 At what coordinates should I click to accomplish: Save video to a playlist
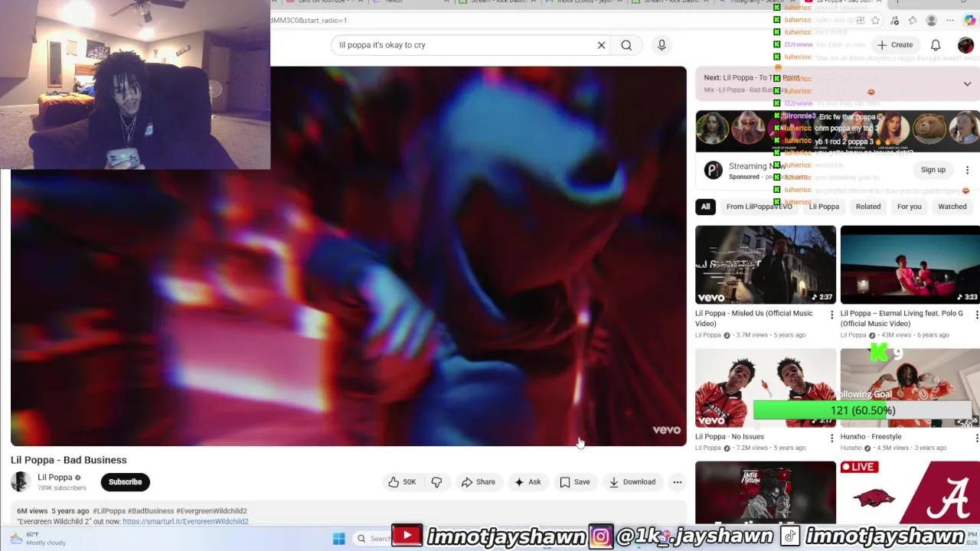point(575,482)
